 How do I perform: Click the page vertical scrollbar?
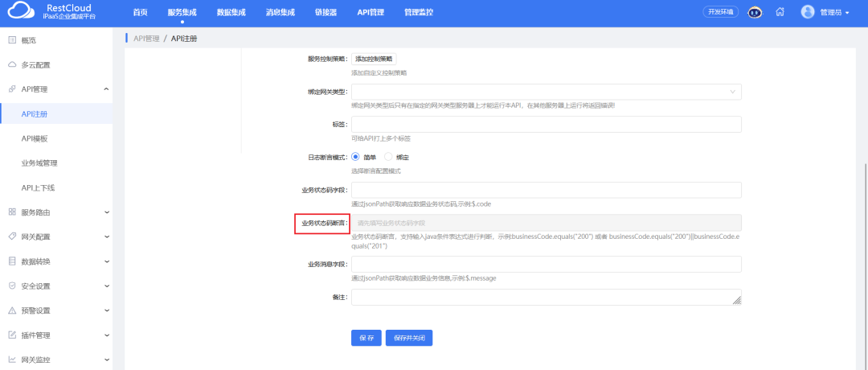pyautogui.click(x=864, y=241)
